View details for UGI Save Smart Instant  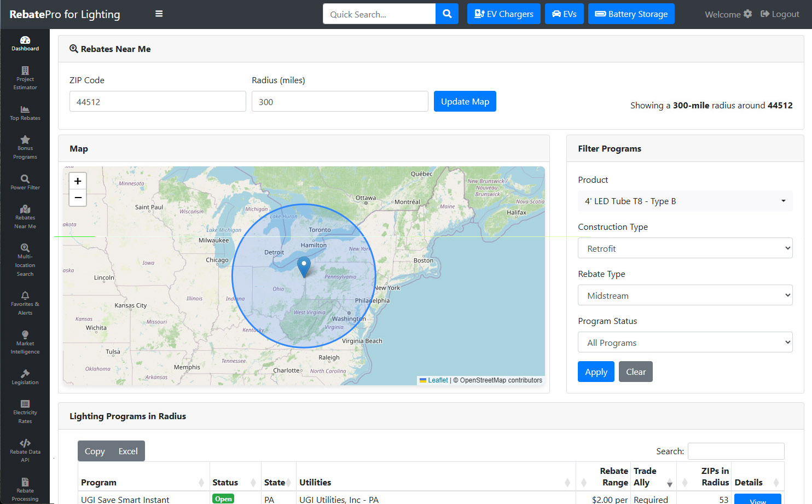(758, 499)
